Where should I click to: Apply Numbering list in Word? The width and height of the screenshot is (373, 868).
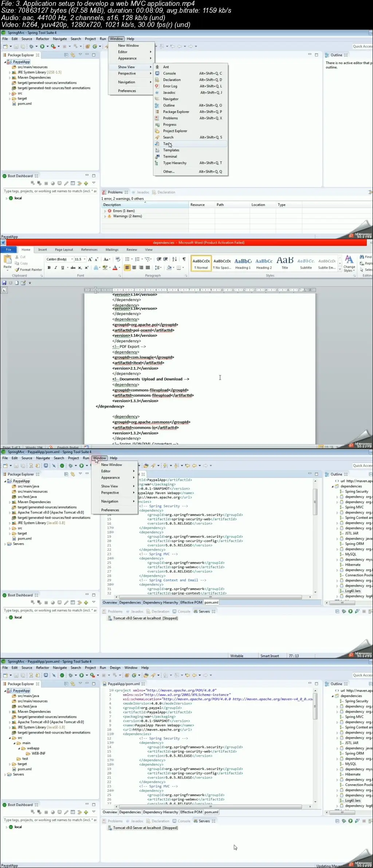point(138,259)
